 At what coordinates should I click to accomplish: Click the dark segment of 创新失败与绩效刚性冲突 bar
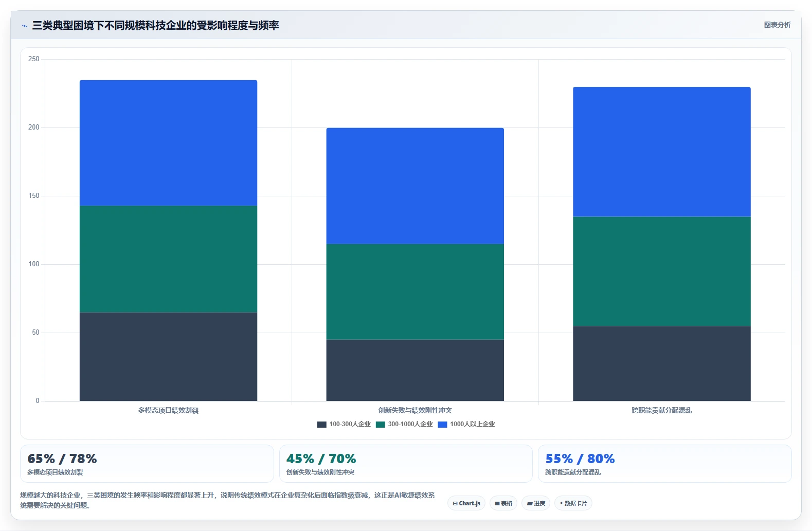click(415, 370)
